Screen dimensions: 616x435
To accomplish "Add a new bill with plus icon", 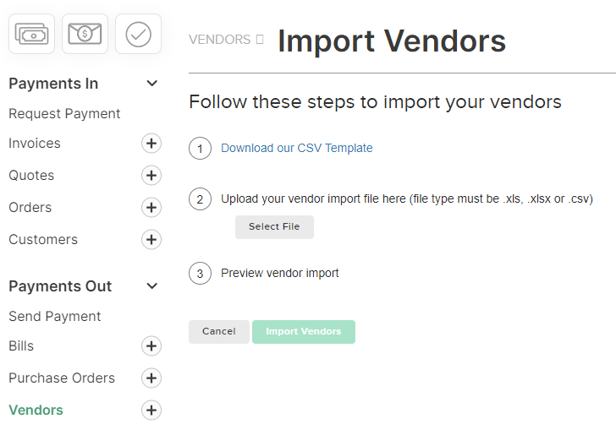I will pyautogui.click(x=151, y=346).
